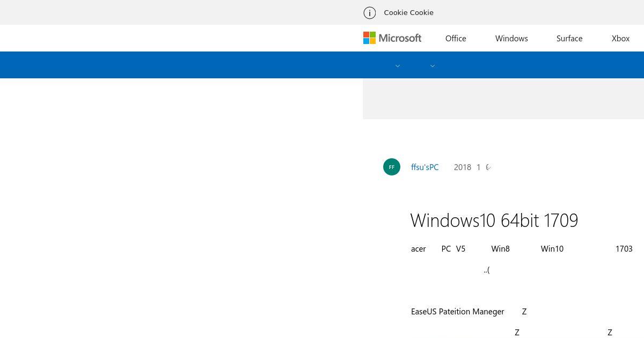The width and height of the screenshot is (644, 338).
Task: Expand the first blue bar chevron dropdown
Action: click(x=398, y=66)
